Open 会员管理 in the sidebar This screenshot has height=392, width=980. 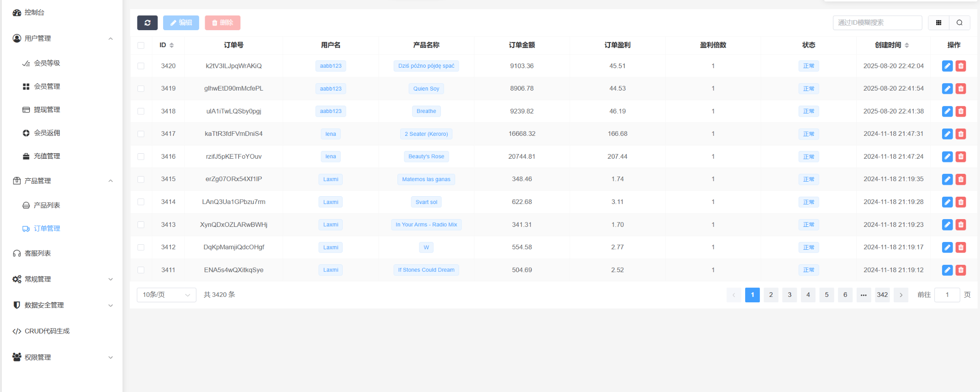tap(47, 86)
